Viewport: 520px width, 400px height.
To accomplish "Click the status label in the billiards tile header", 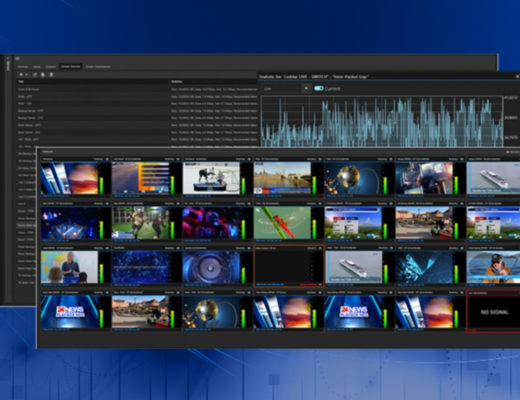I will (98, 203).
